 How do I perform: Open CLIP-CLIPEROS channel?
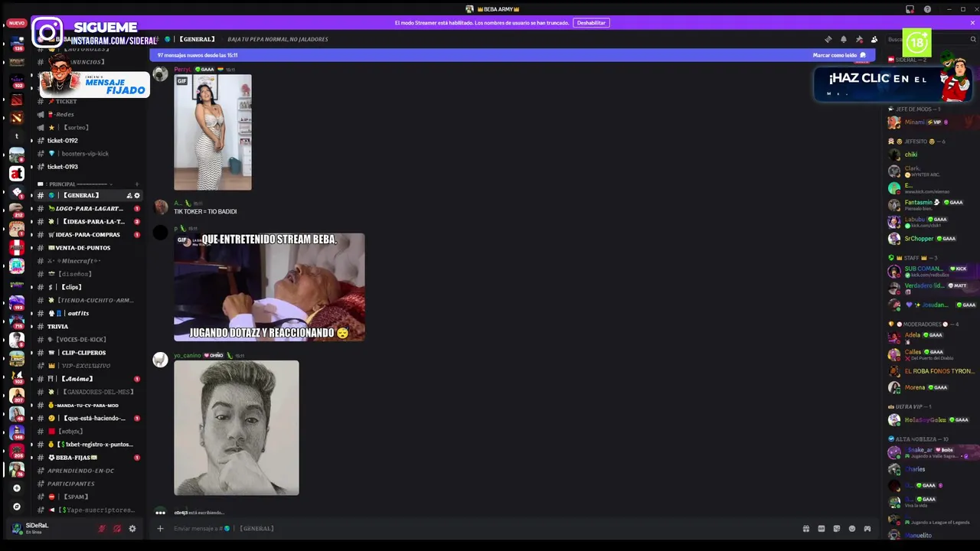click(88, 352)
